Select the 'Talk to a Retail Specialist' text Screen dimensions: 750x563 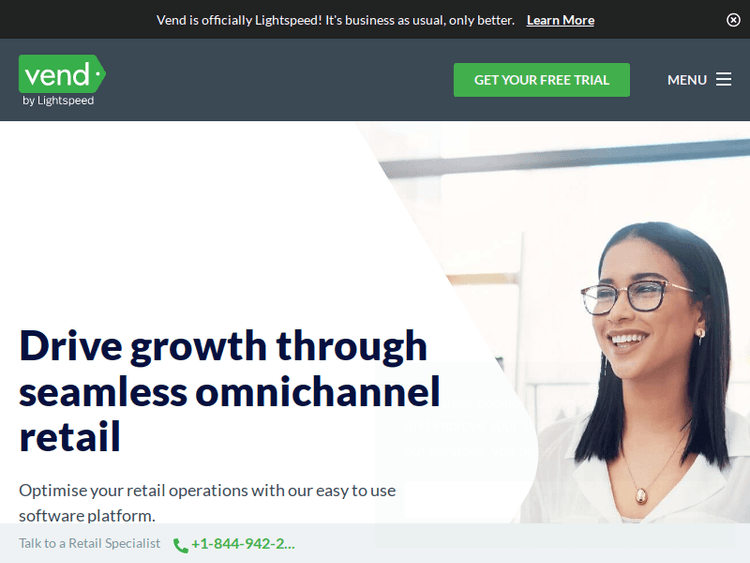coord(89,543)
